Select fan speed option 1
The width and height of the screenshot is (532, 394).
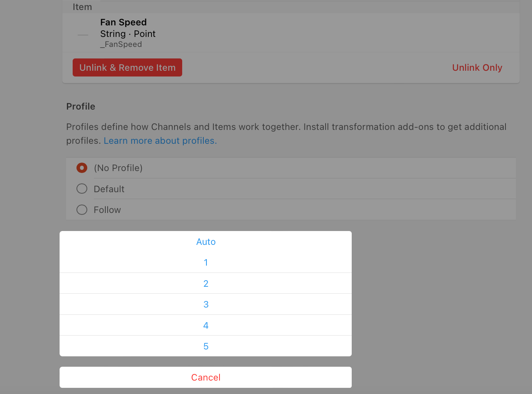[206, 263]
